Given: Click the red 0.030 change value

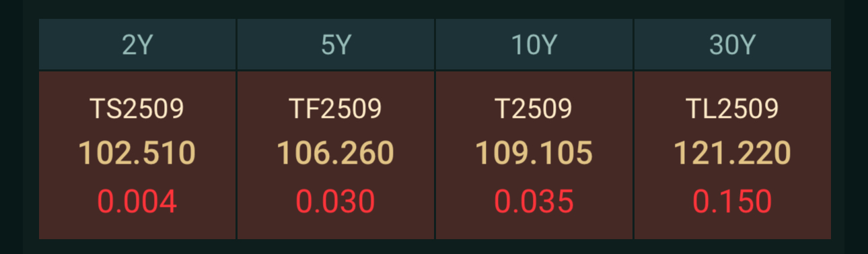Looking at the screenshot, I should coord(336,201).
